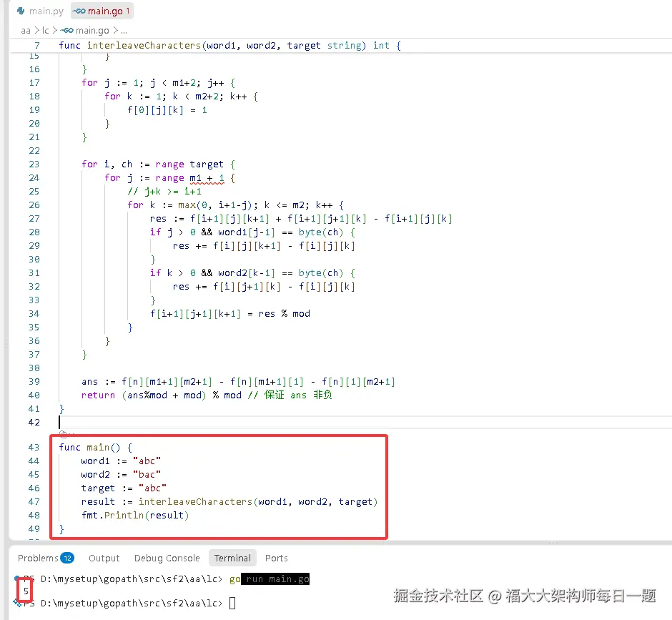Click the Go file icon on main.go tab

coord(79,11)
